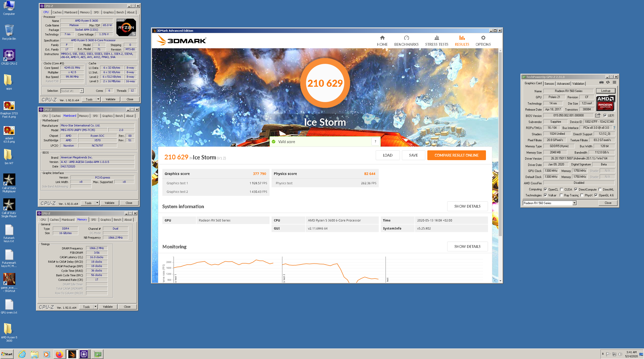Toggle OpenCL checkbox in GPU-Z
Image resolution: width=644 pixels, height=359 pixels.
(x=545, y=189)
